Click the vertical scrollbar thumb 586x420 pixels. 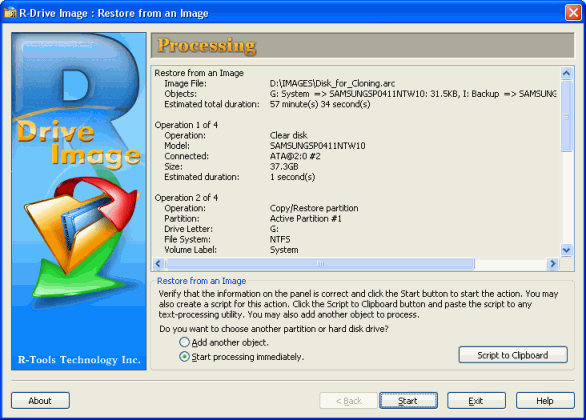pos(566,116)
